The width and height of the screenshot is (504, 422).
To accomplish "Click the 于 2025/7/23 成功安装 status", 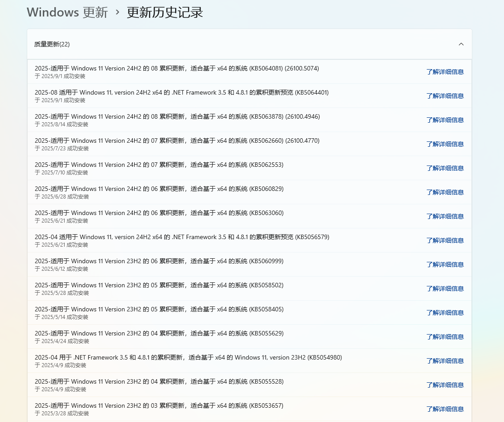I will 61,149.
